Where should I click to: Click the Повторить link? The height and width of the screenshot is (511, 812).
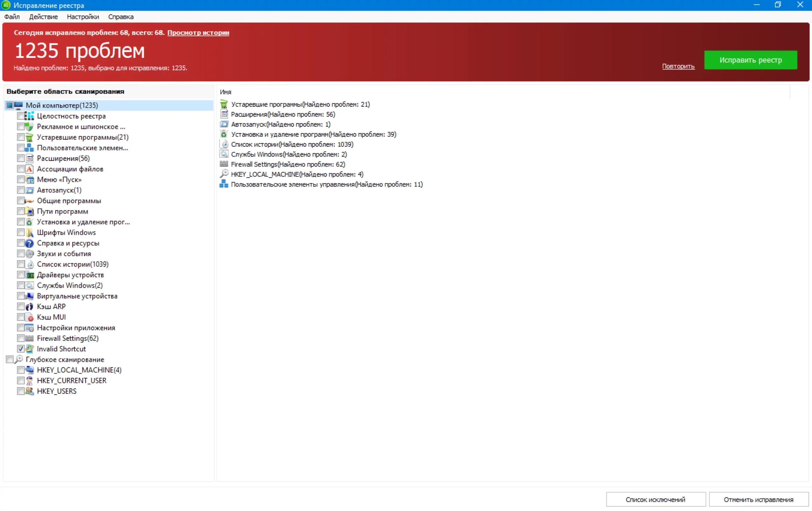point(678,66)
